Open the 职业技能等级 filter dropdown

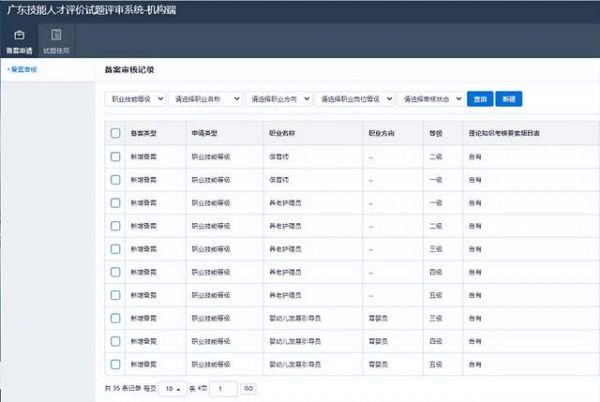[136, 99]
